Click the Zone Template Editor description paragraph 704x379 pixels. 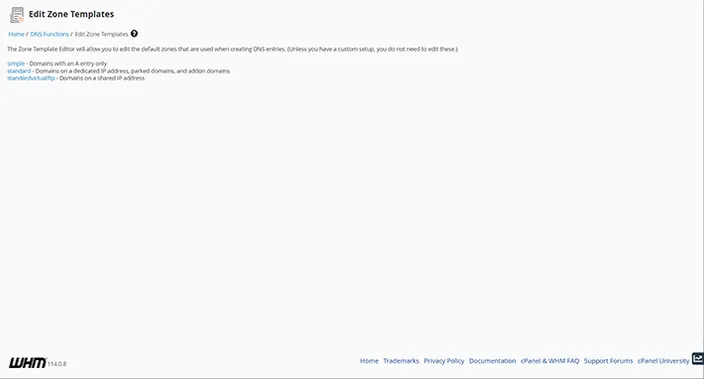(x=233, y=49)
